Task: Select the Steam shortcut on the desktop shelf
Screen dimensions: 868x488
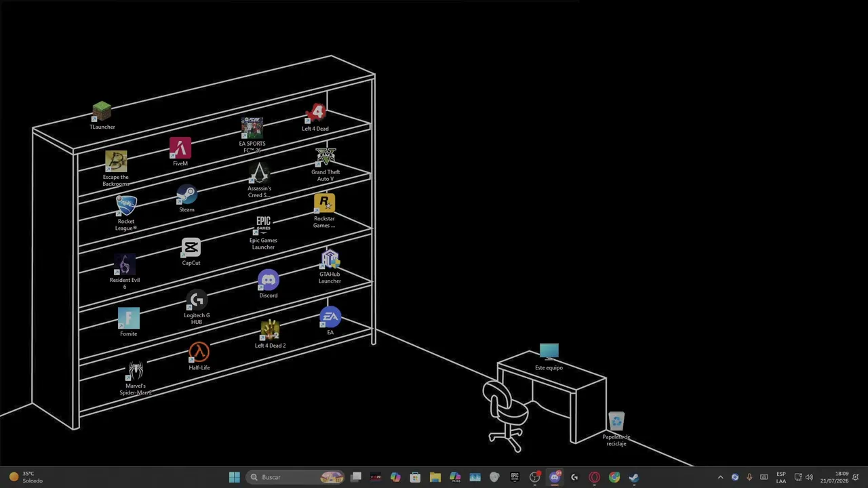Action: 186,199
